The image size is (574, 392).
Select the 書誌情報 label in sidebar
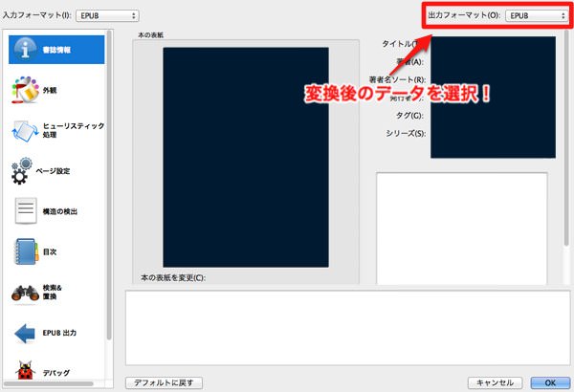(x=56, y=50)
